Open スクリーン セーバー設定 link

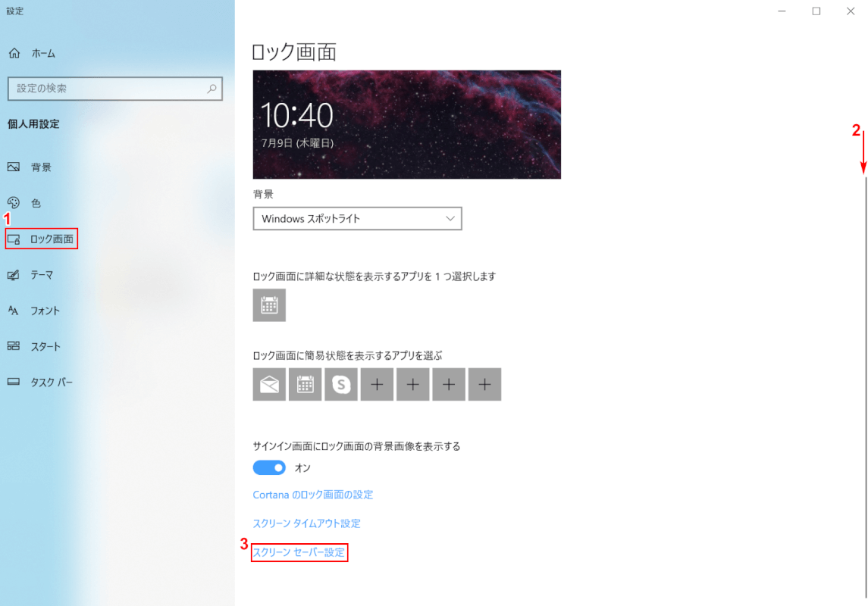coord(299,553)
